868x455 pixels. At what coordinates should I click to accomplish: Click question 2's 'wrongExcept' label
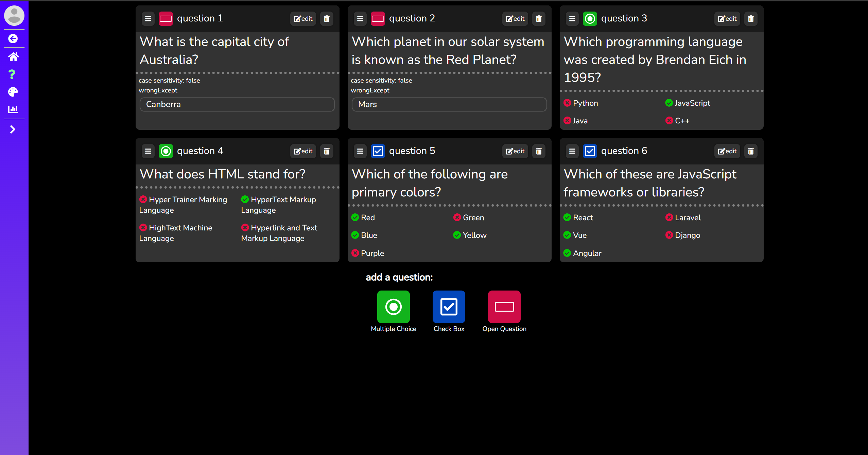pos(370,90)
